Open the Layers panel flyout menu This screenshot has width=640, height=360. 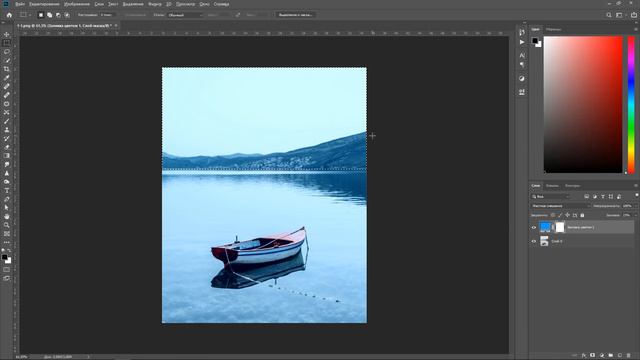point(636,186)
